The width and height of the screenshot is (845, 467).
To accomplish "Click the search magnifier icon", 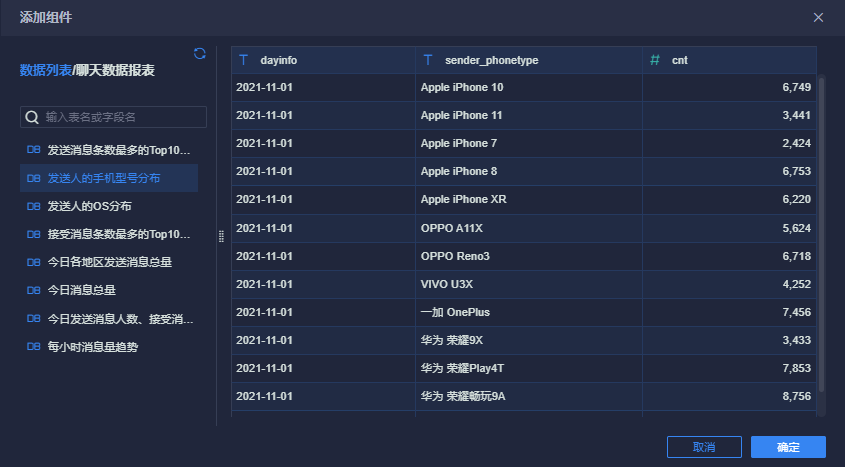I will coord(32,117).
